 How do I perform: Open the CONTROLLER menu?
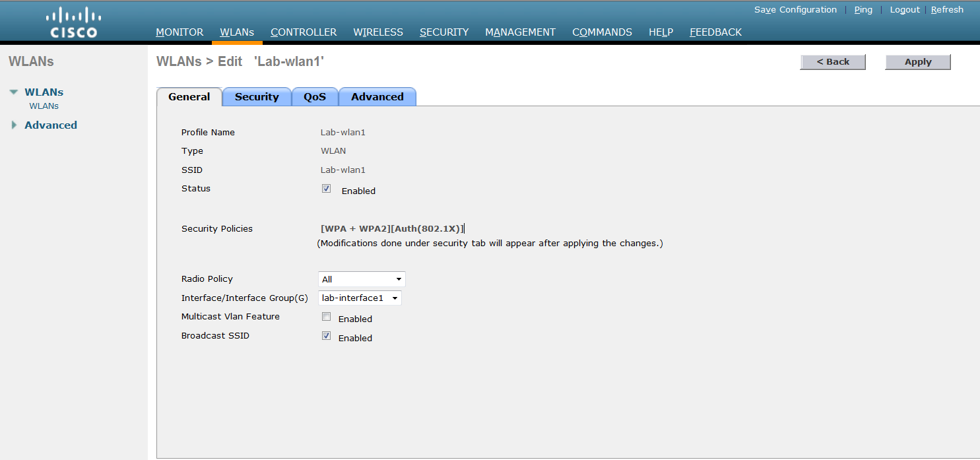[x=304, y=32]
